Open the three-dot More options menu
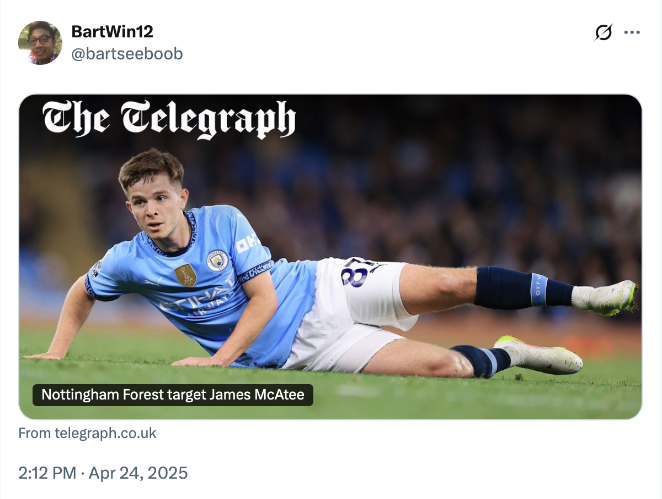 [632, 32]
